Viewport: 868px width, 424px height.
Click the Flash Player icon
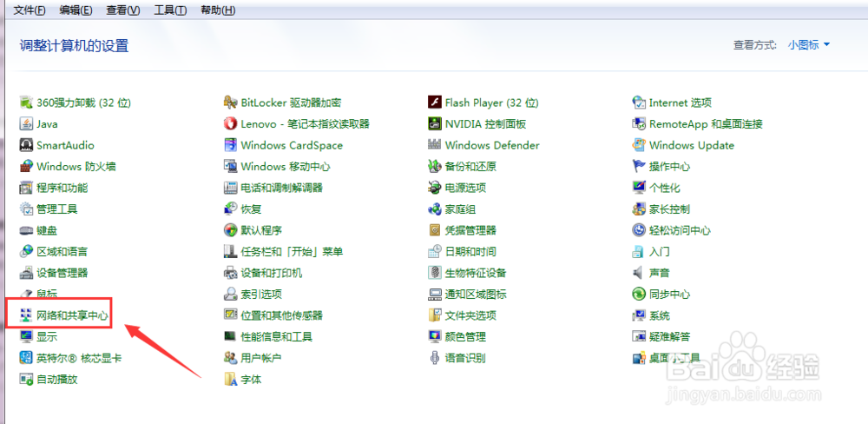(x=435, y=103)
